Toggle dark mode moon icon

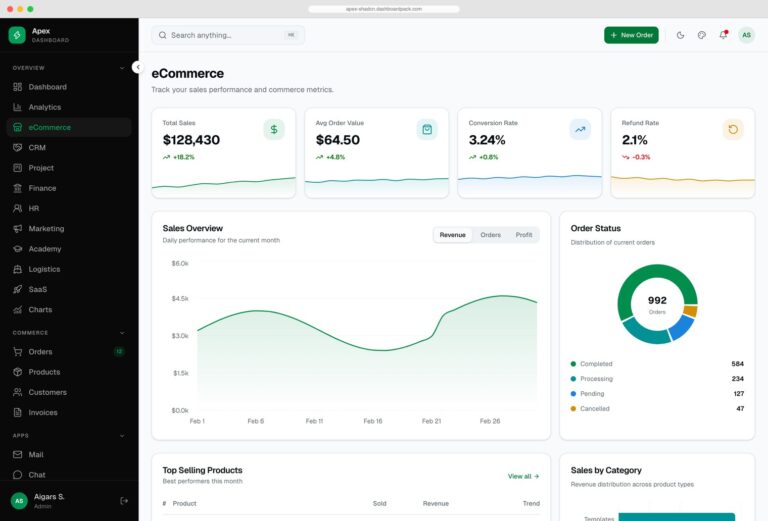click(680, 35)
